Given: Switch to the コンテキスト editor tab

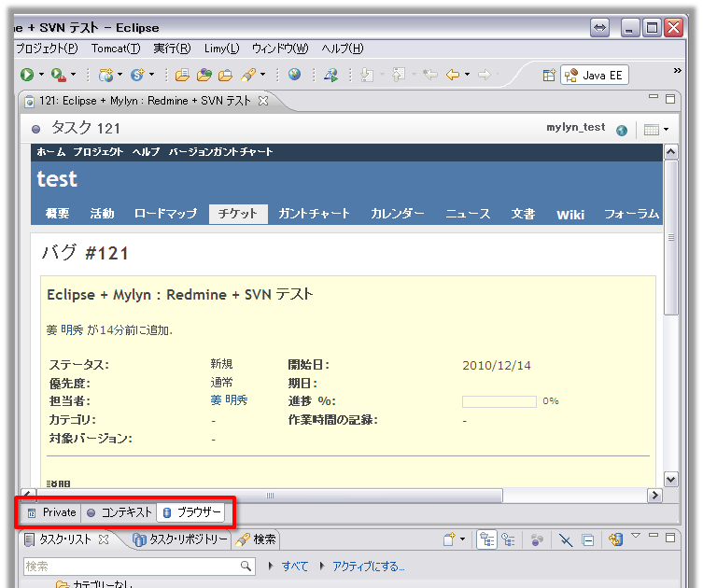Looking at the screenshot, I should [119, 512].
